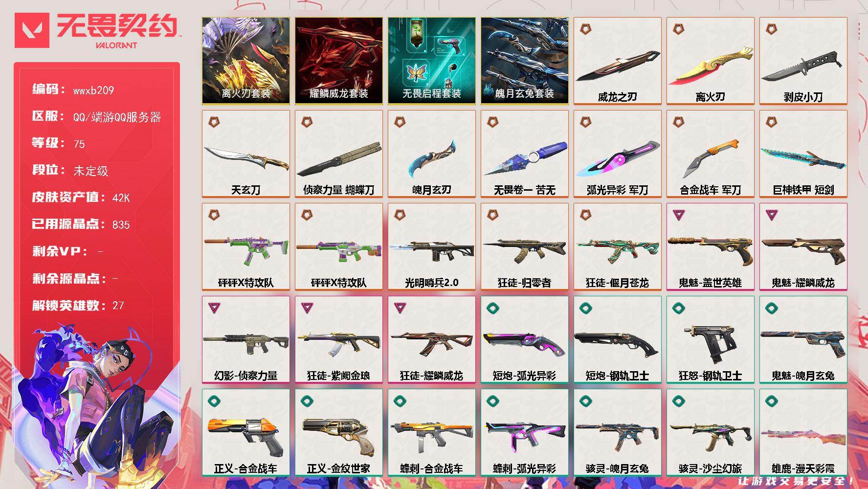Choose the 侦察力量 蝴蝶刀 knife card
Viewport: 868px width, 489px height.
click(338, 154)
